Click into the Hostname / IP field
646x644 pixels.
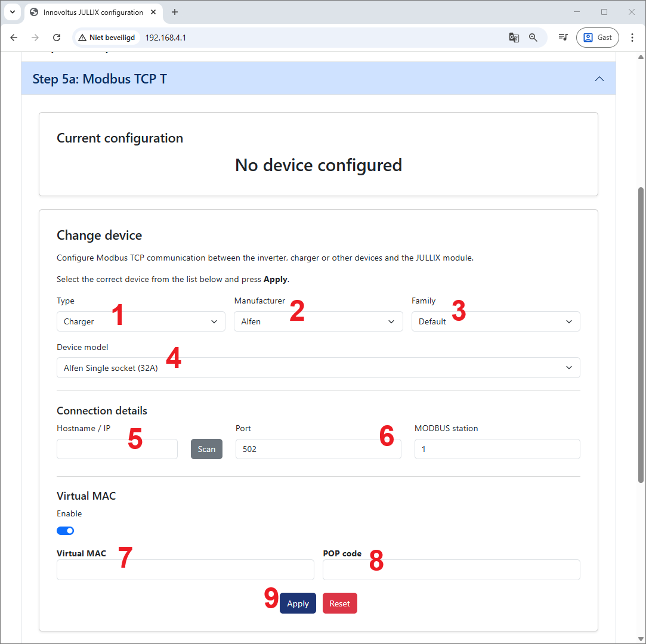click(x=117, y=449)
